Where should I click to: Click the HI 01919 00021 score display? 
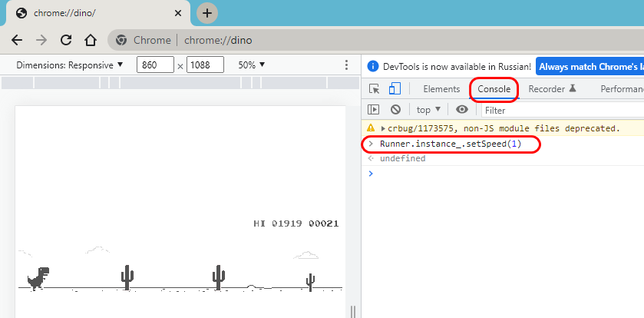pyautogui.click(x=296, y=224)
